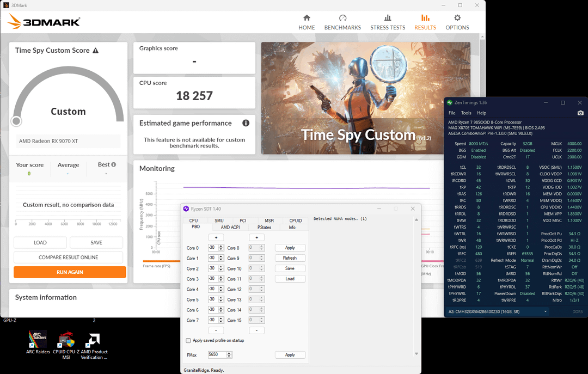Expand the memory module A2 dropdown
This screenshot has height=374, width=588.
(x=546, y=311)
